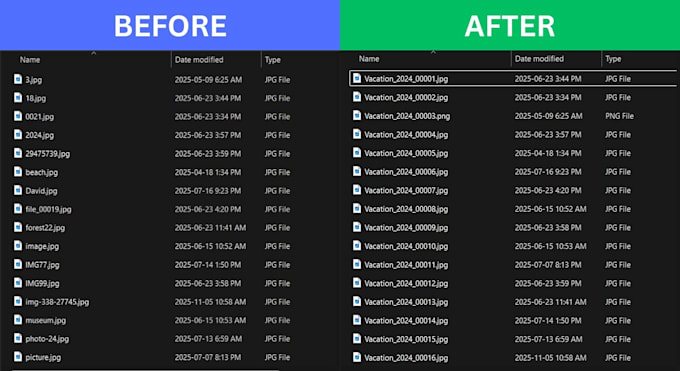The width and height of the screenshot is (680, 371).
Task: Click the picture.jpg file icon
Action: pos(18,357)
